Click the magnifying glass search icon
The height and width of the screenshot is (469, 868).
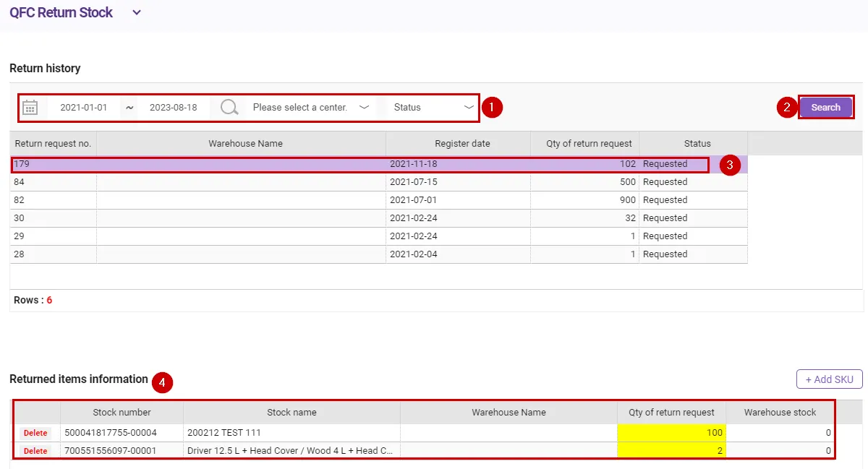tap(229, 108)
